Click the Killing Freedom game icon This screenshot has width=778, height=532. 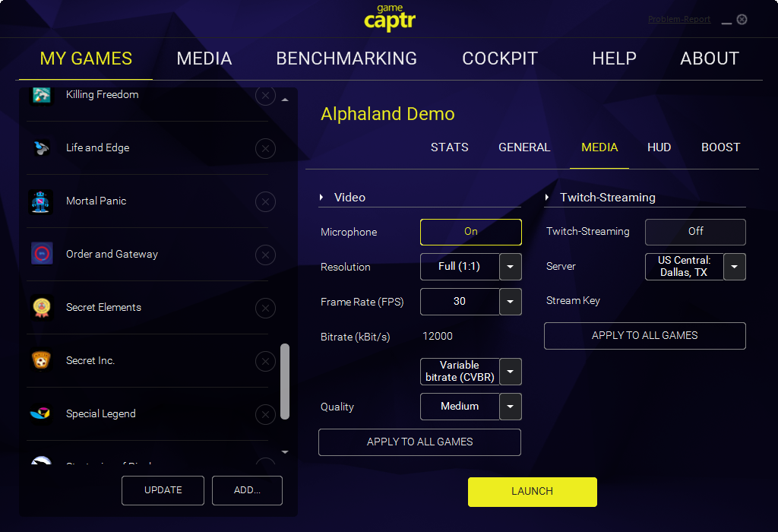click(42, 95)
